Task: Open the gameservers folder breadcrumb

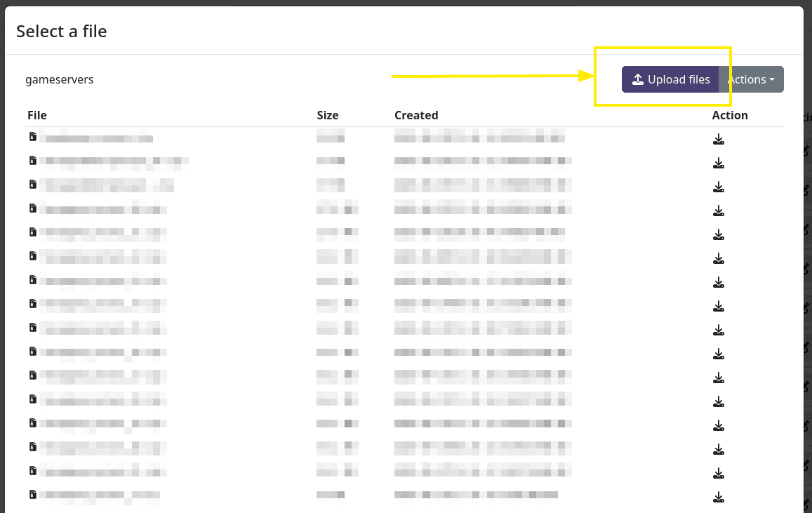Action: click(58, 79)
